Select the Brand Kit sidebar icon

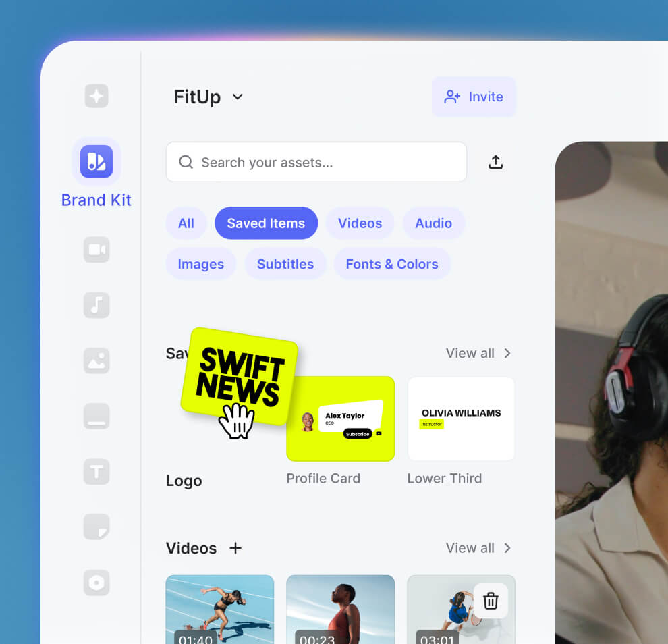(96, 161)
